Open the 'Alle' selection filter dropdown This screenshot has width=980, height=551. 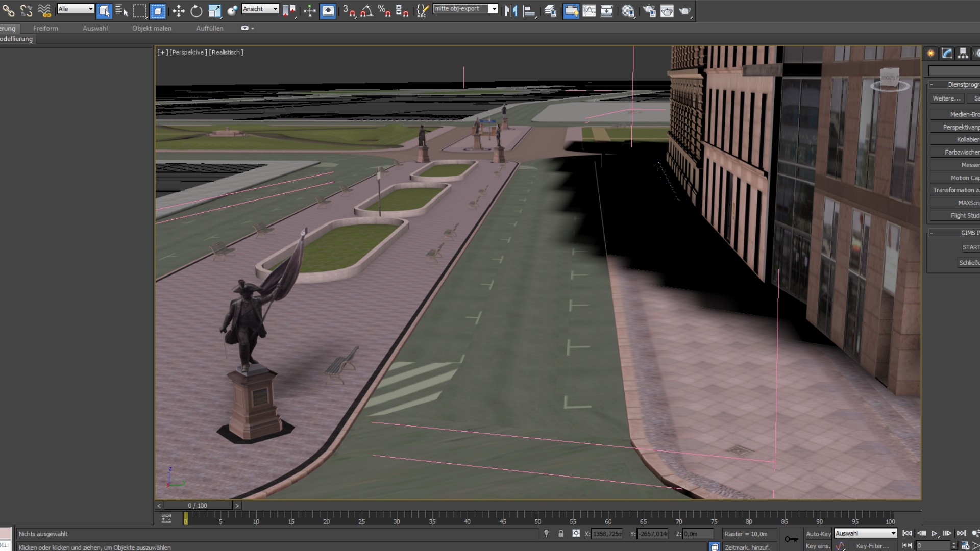[x=76, y=9]
